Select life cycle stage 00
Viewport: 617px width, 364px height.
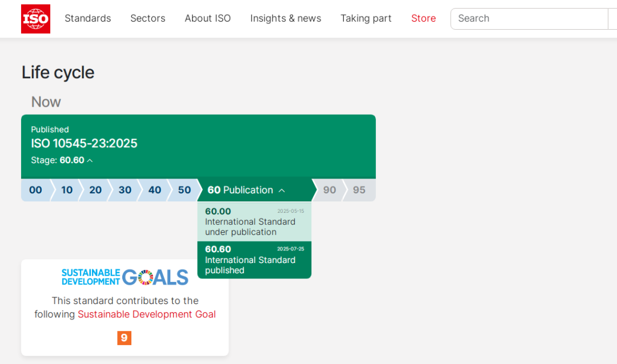coord(35,190)
